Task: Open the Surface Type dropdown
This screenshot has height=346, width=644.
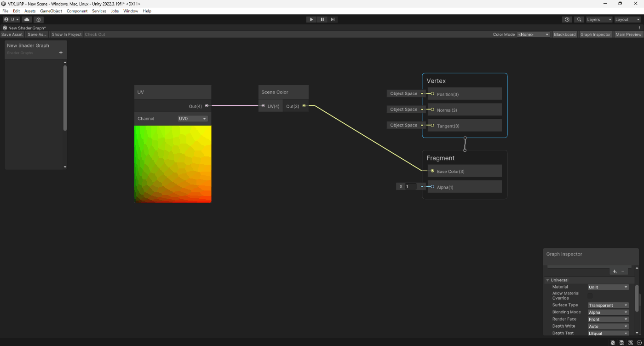Action: click(x=608, y=305)
